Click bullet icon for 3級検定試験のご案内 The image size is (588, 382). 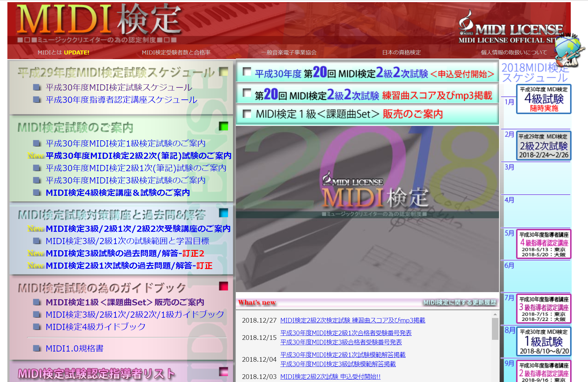(x=37, y=180)
